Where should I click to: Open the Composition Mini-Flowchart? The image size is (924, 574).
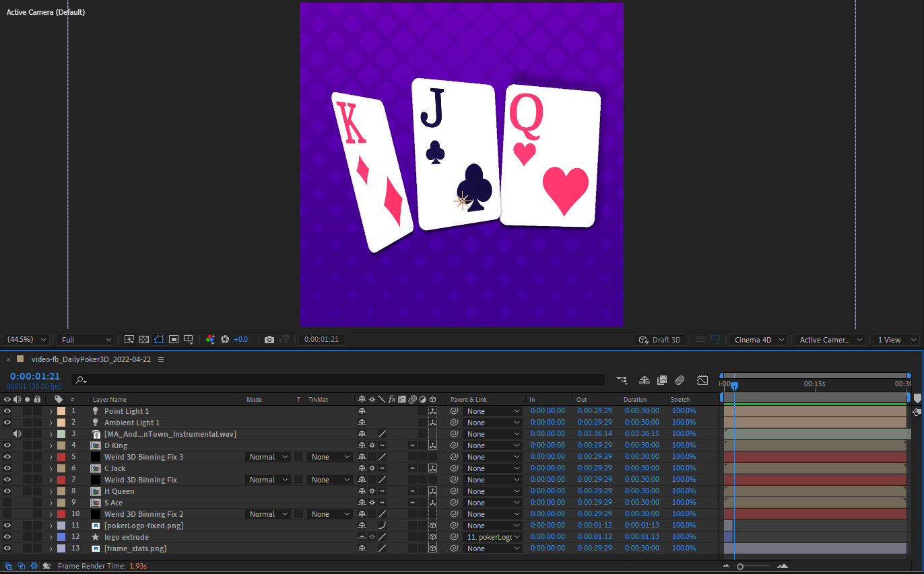(x=622, y=380)
